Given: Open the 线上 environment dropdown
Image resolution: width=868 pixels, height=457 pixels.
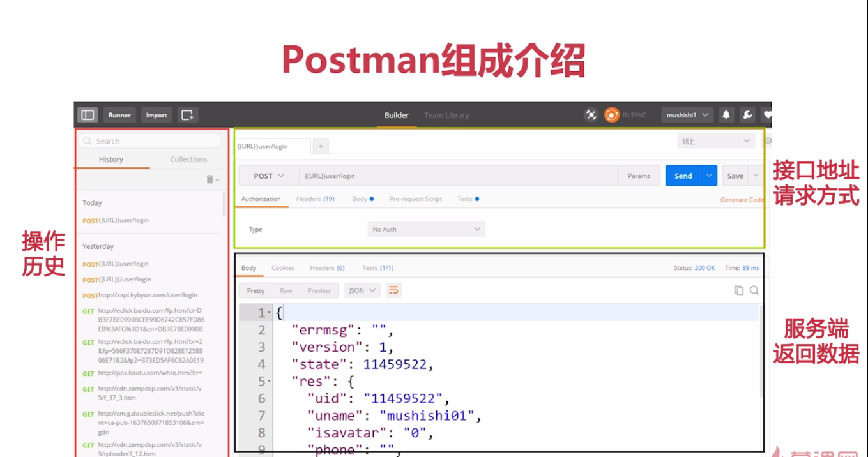Looking at the screenshot, I should tap(716, 141).
